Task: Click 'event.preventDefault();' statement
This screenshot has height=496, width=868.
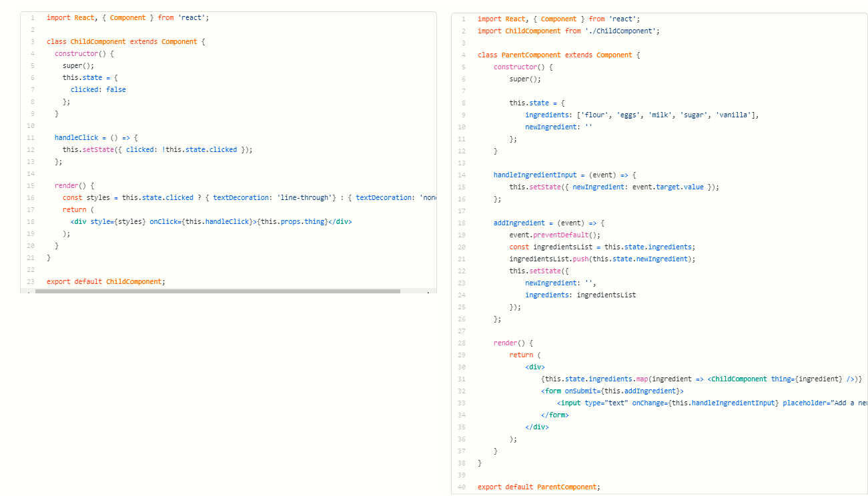Action: click(x=554, y=235)
